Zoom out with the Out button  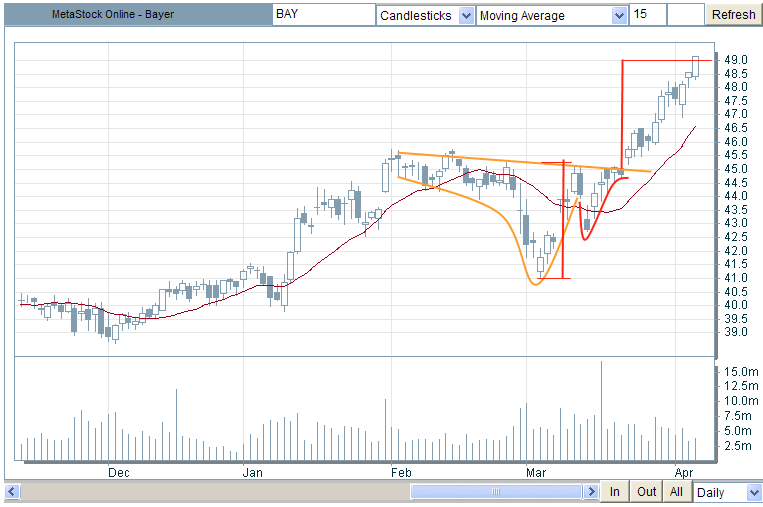click(x=646, y=491)
